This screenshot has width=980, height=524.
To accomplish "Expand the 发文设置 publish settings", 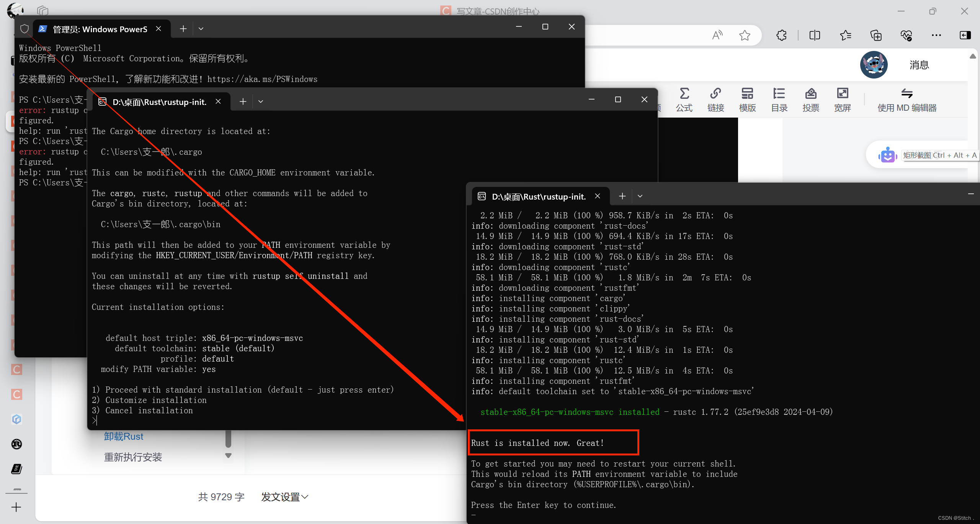I will click(284, 497).
